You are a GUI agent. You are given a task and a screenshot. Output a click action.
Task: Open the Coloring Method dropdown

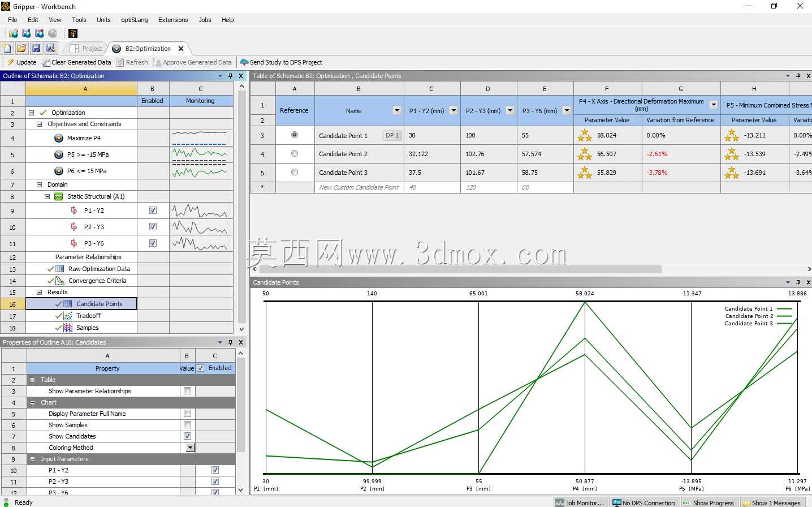(x=191, y=448)
